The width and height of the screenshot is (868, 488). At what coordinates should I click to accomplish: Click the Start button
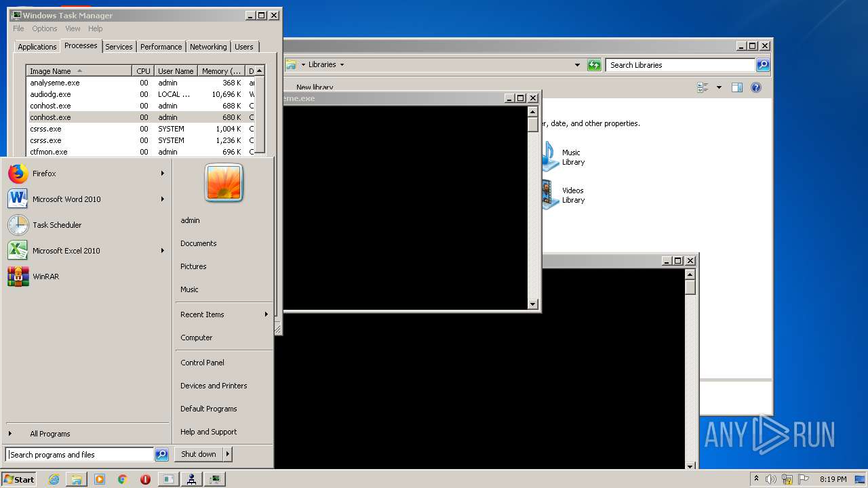point(19,479)
